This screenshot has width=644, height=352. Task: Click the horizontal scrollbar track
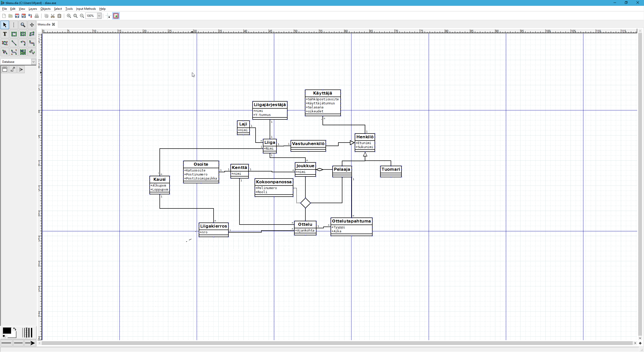(337, 343)
